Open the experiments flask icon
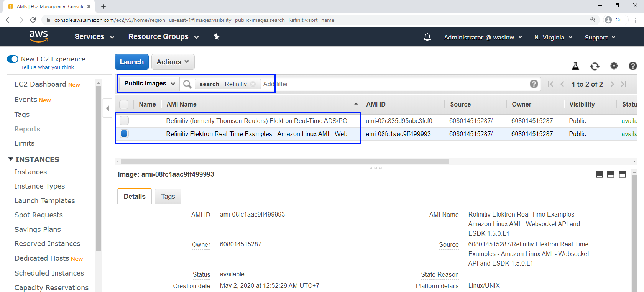 pyautogui.click(x=575, y=66)
